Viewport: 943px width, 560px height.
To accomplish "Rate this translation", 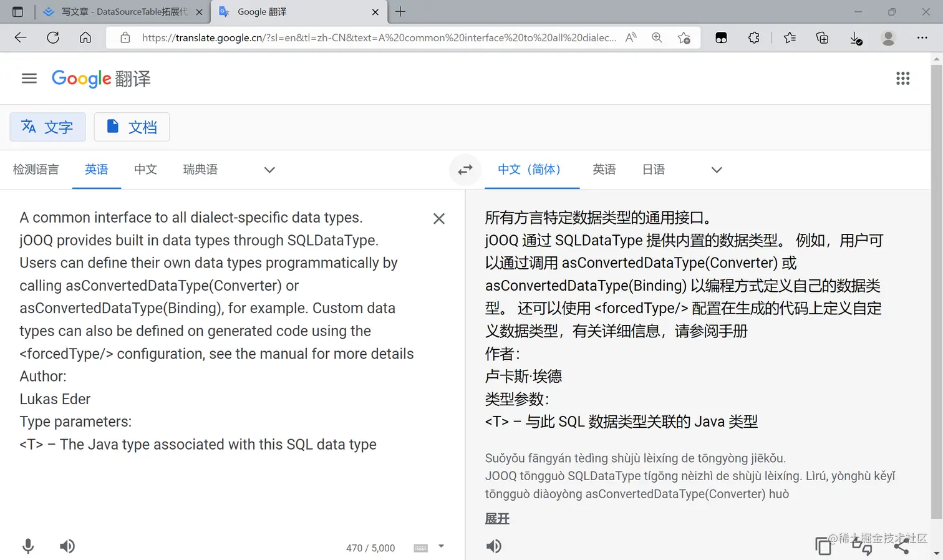I will pyautogui.click(x=863, y=546).
